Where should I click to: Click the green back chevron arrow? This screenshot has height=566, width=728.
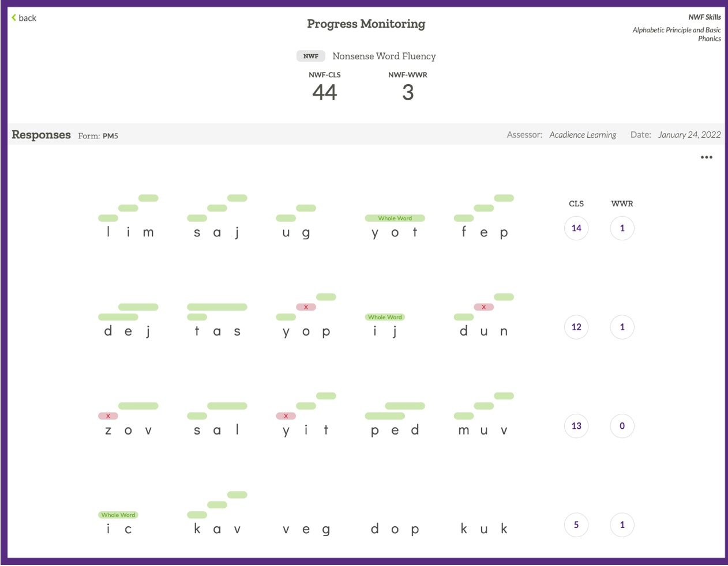(13, 17)
